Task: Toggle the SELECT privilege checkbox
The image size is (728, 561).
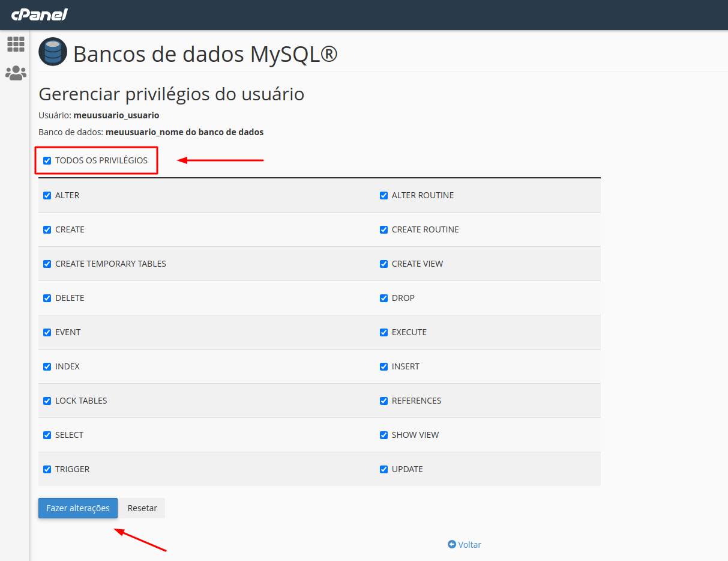Action: pos(47,435)
